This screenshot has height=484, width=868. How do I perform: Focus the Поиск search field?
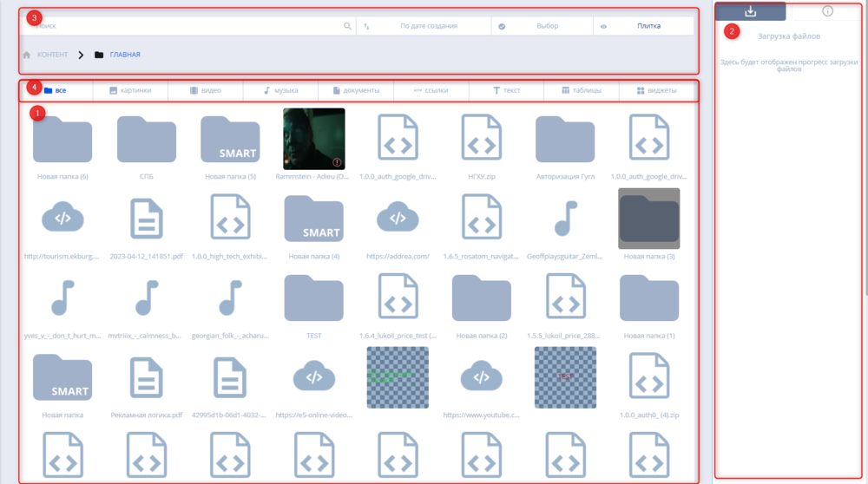pos(182,26)
